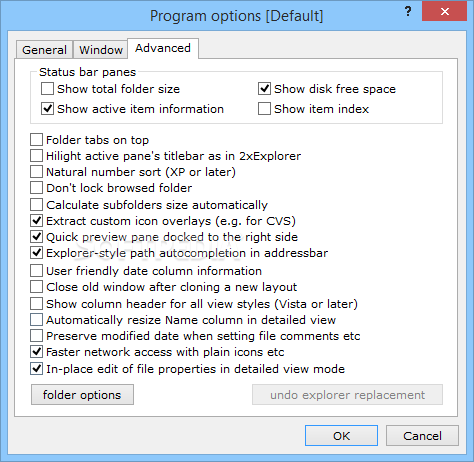Enable Preserve modified date option
Image resolution: width=474 pixels, height=462 pixels.
pos(36,336)
